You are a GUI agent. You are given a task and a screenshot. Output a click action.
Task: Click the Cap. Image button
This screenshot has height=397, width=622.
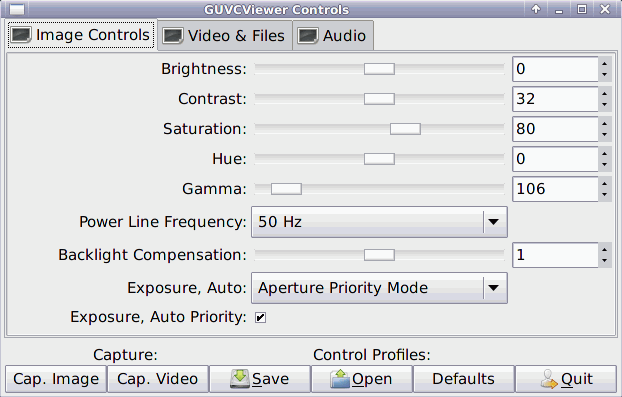coord(56,379)
